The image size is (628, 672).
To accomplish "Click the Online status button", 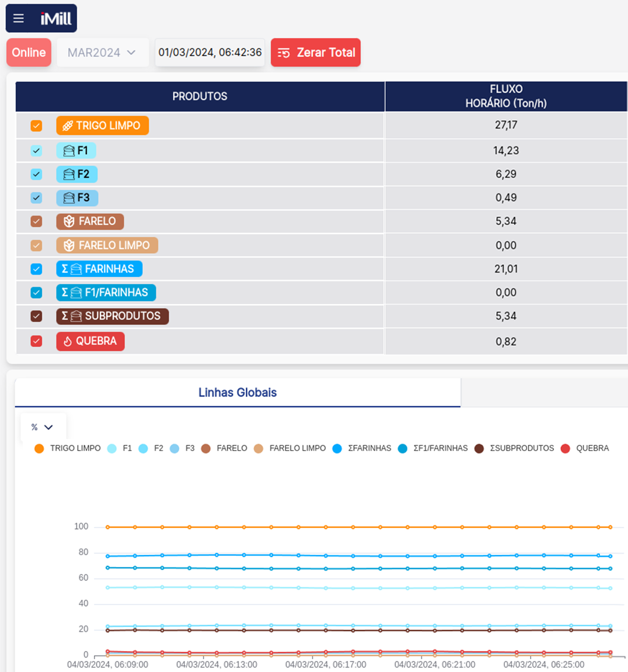I will (x=29, y=53).
